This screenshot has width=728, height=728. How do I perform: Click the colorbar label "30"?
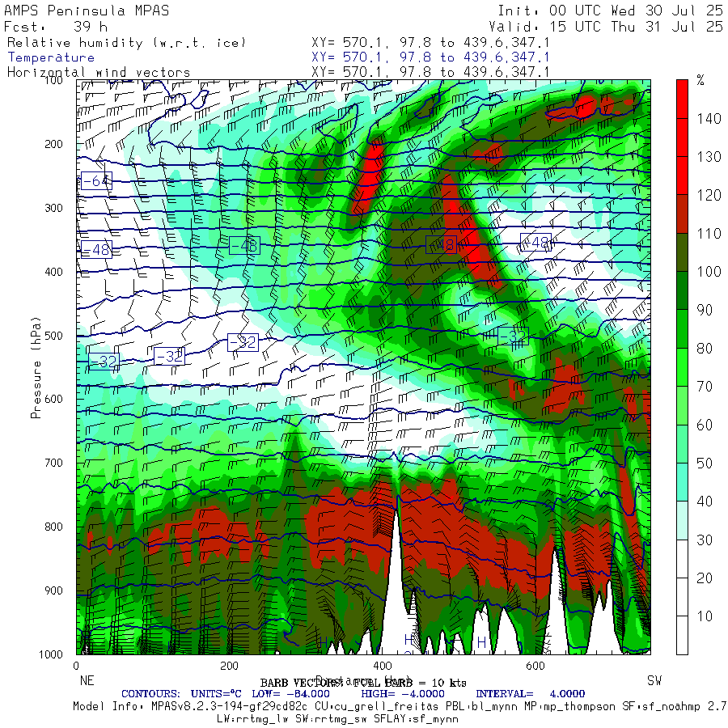[705, 540]
